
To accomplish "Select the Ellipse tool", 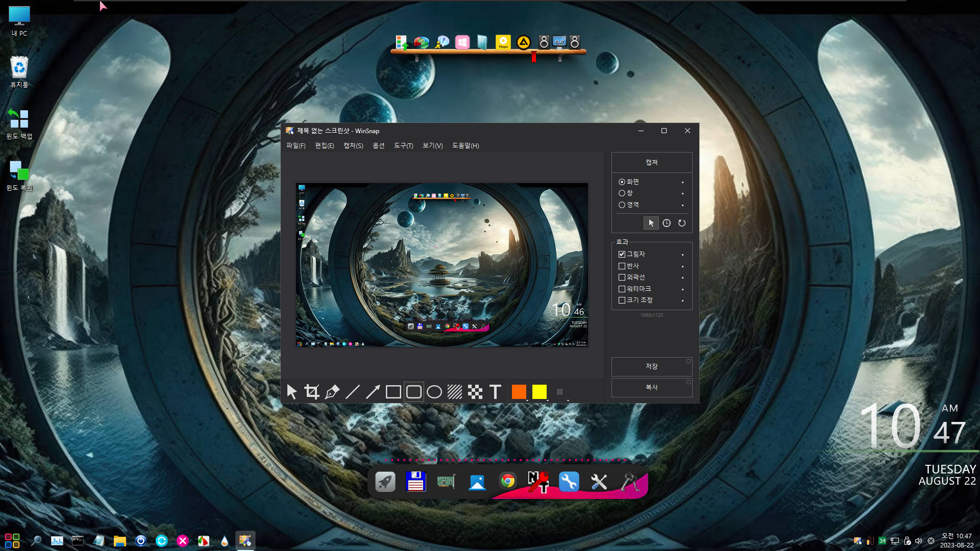I will click(434, 392).
